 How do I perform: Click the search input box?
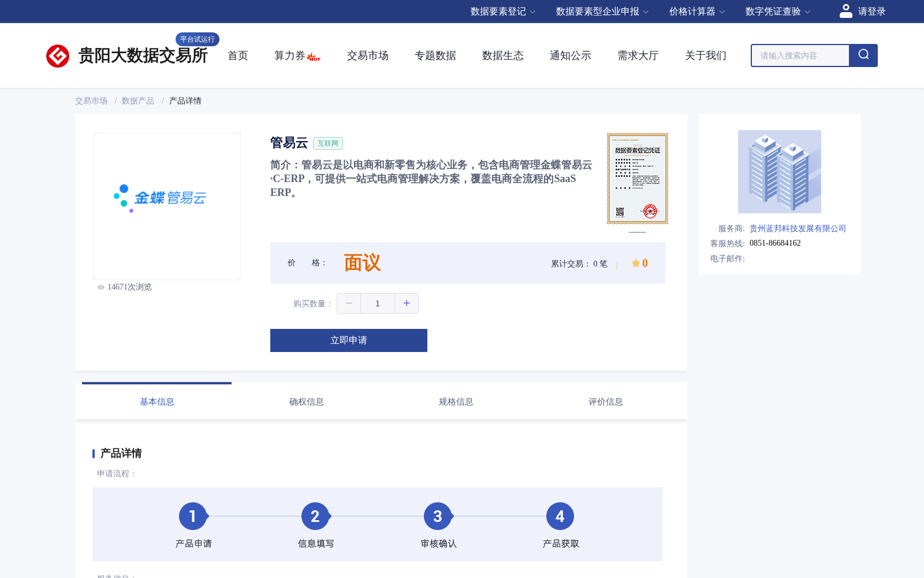tap(800, 55)
